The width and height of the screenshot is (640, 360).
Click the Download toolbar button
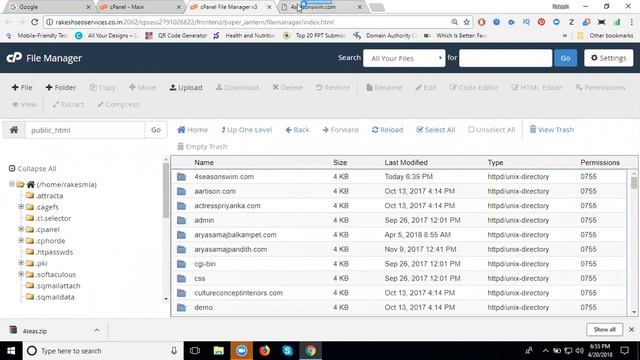coord(237,87)
